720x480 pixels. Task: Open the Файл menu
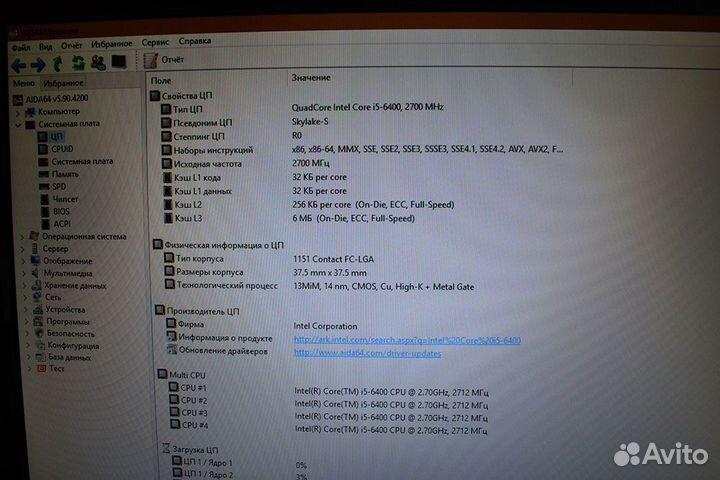[x=21, y=47]
